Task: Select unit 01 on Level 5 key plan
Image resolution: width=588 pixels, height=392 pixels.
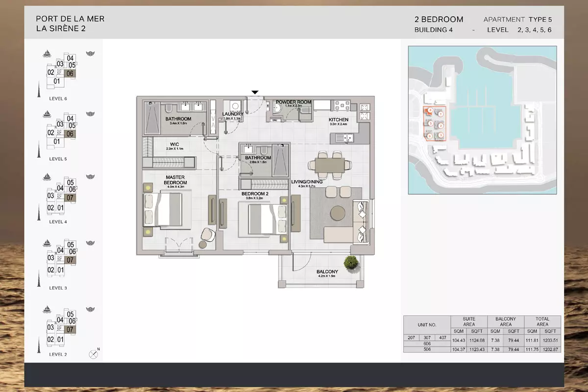Action: [x=57, y=142]
